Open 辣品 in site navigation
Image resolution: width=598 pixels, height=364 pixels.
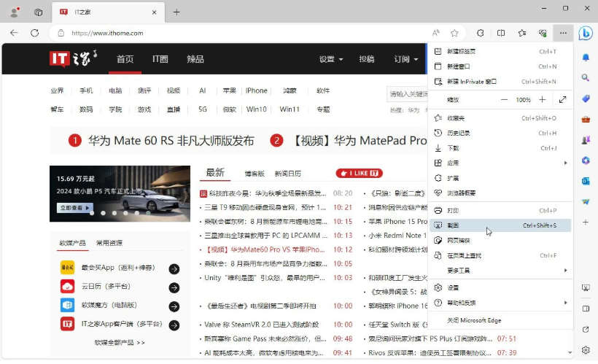(x=195, y=59)
